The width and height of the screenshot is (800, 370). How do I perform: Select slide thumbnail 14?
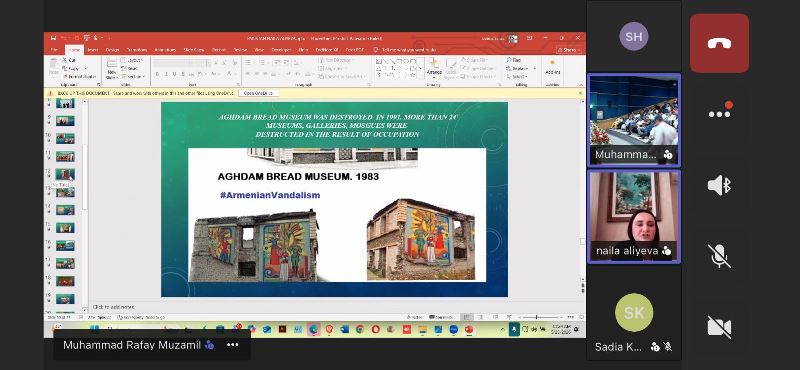pos(65,210)
